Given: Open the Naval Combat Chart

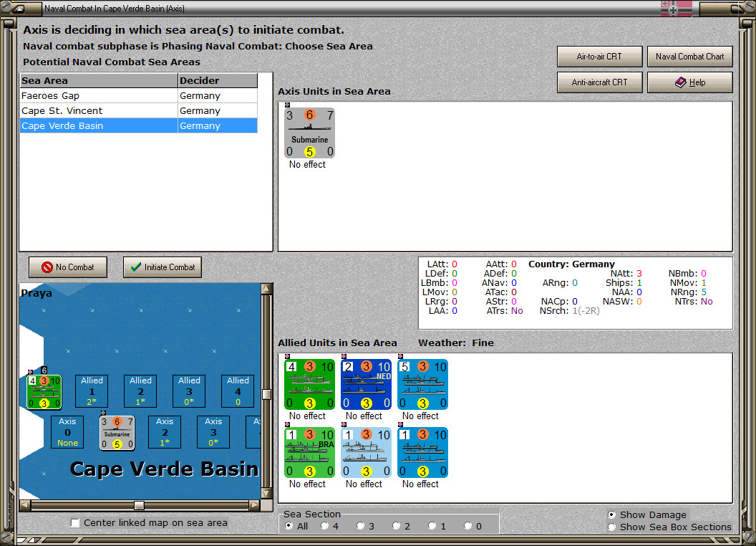Looking at the screenshot, I should [x=689, y=56].
